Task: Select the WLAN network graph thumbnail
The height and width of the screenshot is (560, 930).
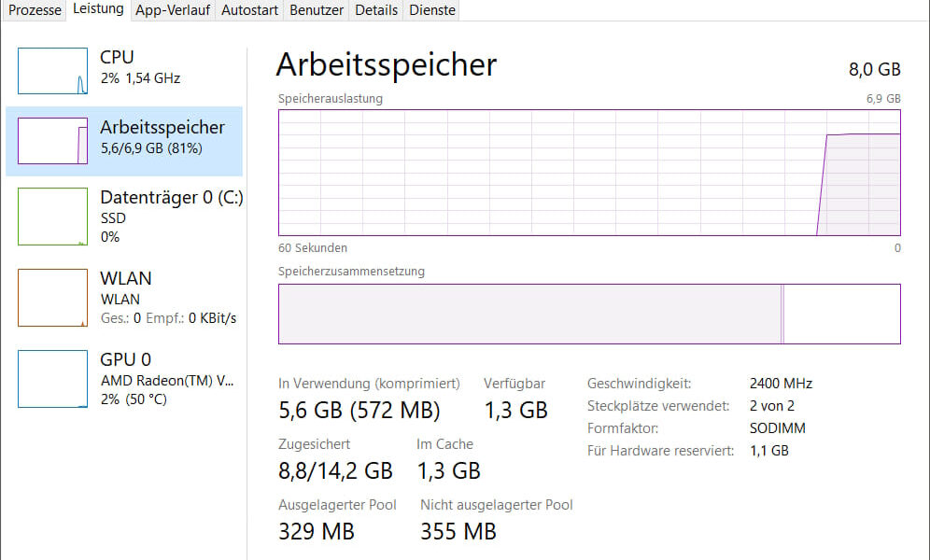Action: (51, 298)
